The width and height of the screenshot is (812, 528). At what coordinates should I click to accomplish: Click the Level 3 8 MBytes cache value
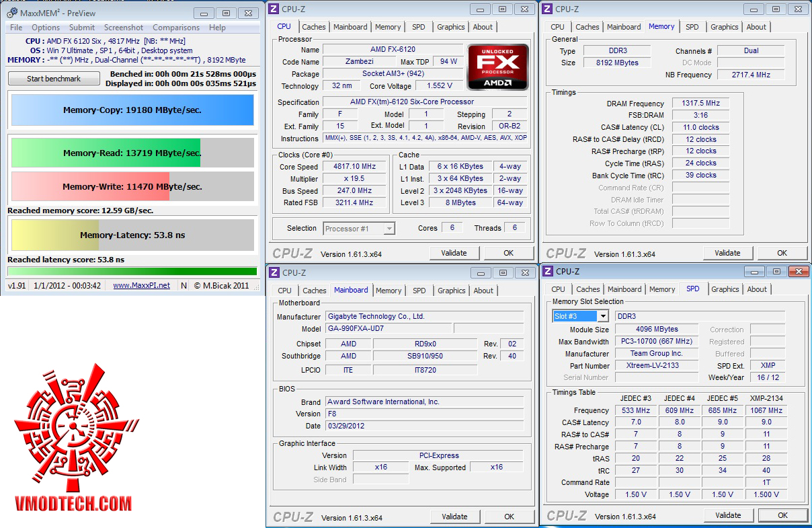[x=460, y=203]
